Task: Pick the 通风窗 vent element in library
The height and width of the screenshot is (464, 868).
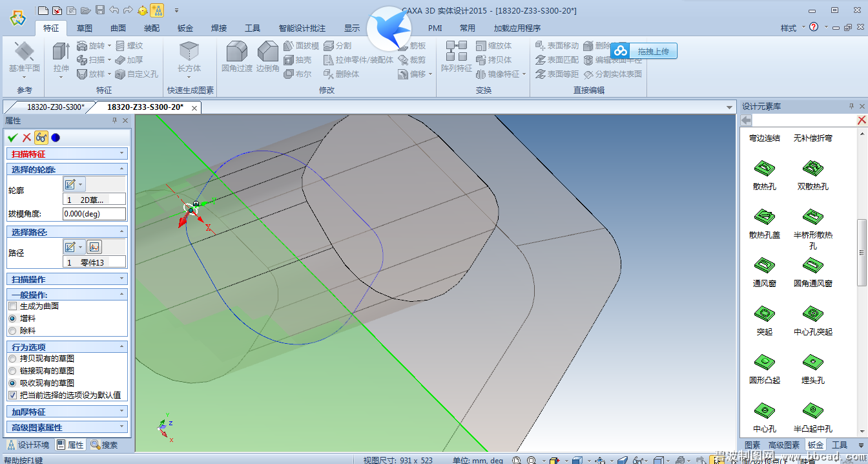Action: tap(765, 271)
